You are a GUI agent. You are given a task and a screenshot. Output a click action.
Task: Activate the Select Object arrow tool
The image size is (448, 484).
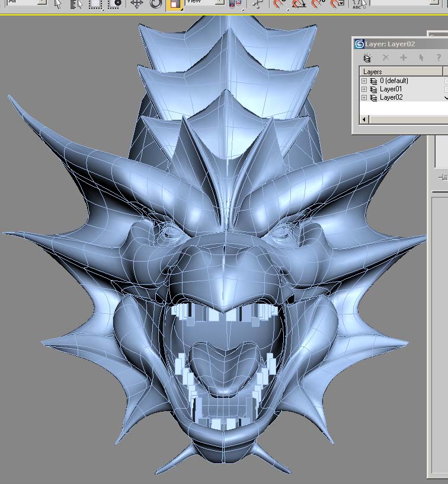point(57,4)
